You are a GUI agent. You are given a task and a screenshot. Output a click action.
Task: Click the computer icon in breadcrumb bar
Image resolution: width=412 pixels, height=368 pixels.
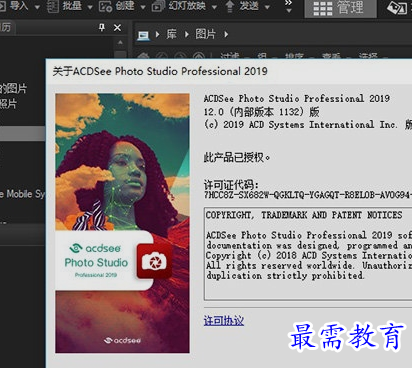click(x=143, y=35)
